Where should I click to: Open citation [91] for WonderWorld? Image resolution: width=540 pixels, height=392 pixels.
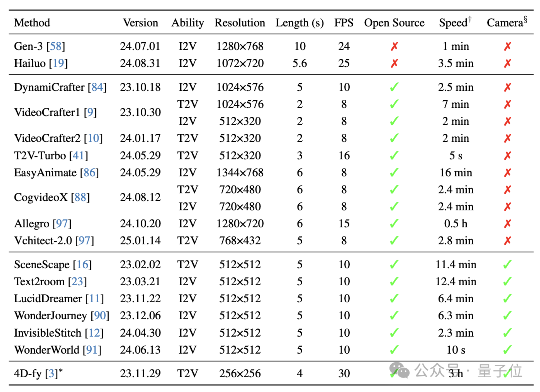92,350
